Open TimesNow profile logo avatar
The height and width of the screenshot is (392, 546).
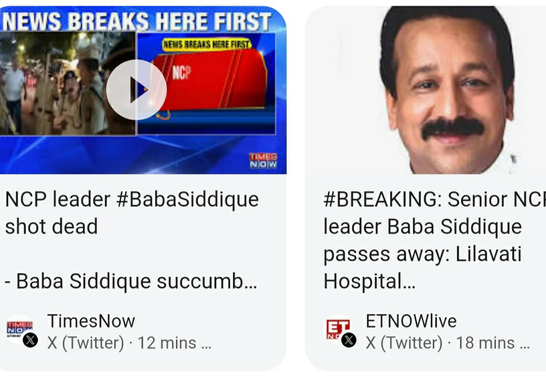point(20,330)
